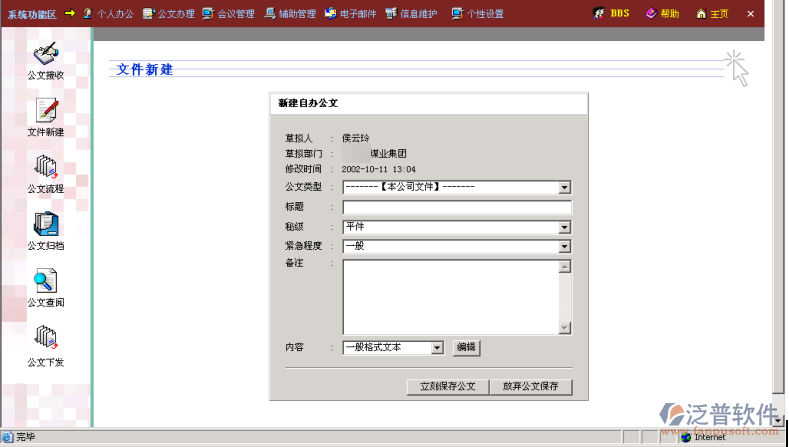Open the 个人办公 menu
Screen dimensions: 789x447
point(108,14)
